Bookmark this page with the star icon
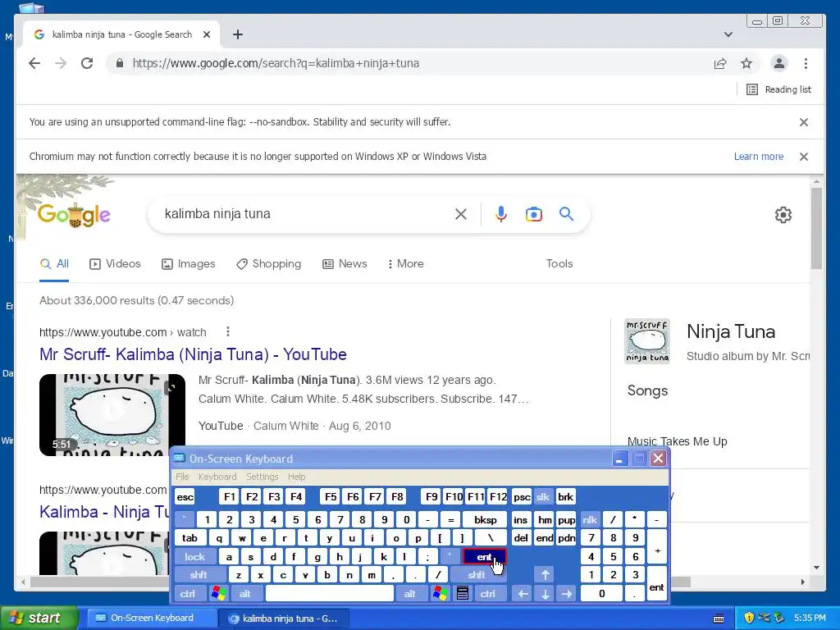This screenshot has width=840, height=630. 746,63
